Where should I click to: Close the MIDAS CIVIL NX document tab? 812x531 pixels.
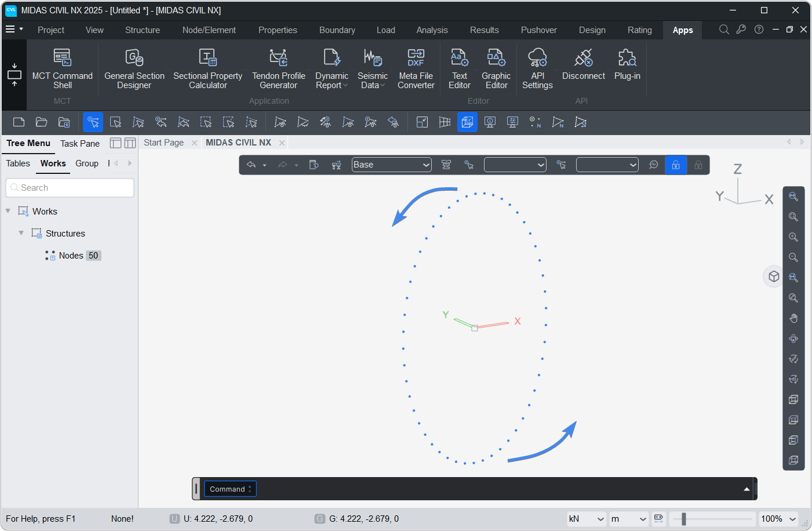(x=282, y=143)
